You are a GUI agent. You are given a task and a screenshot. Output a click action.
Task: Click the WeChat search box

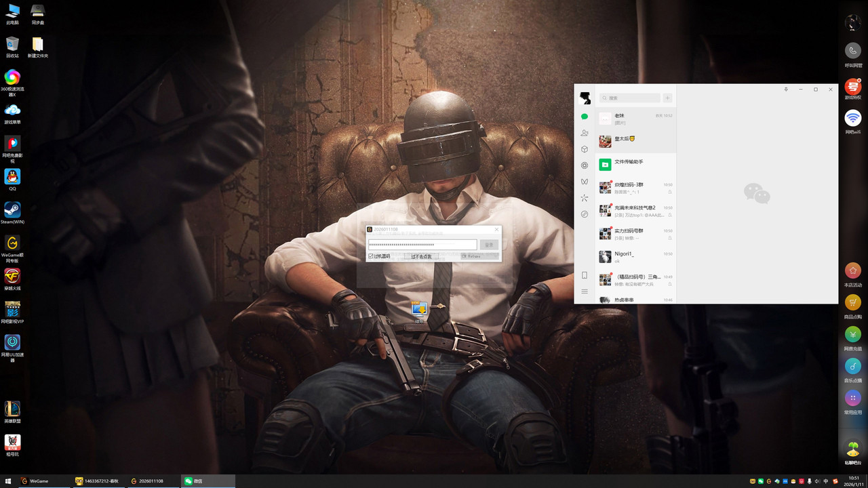(x=630, y=98)
